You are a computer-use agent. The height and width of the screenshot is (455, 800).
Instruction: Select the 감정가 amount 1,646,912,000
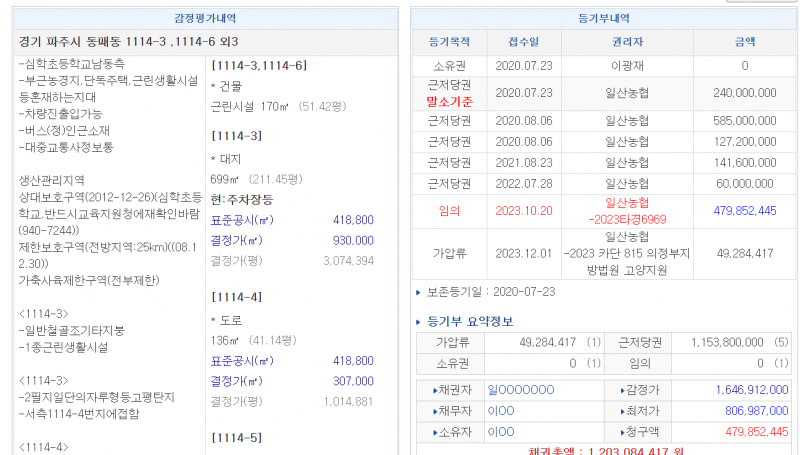pyautogui.click(x=752, y=390)
